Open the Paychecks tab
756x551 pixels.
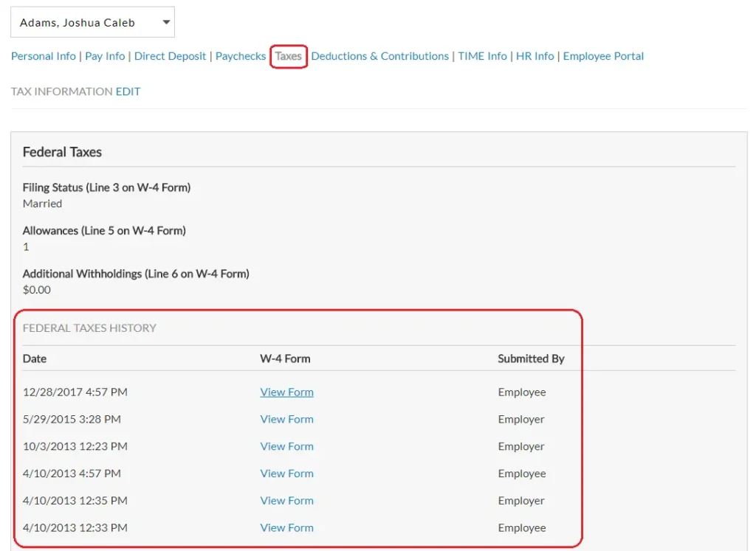[240, 56]
